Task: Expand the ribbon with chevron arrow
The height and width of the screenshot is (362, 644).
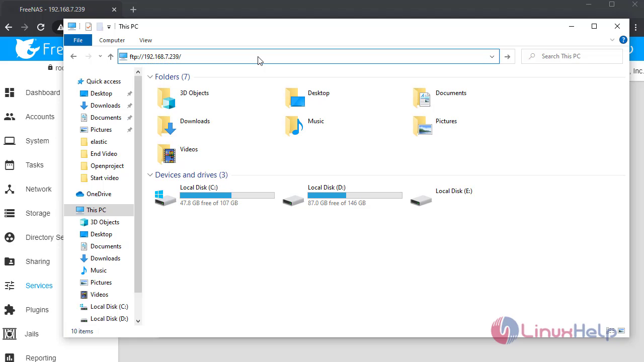Action: pos(612,40)
